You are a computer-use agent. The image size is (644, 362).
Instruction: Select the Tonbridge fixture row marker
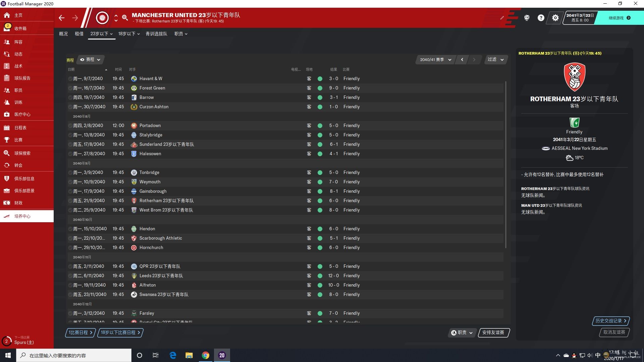coord(70,173)
